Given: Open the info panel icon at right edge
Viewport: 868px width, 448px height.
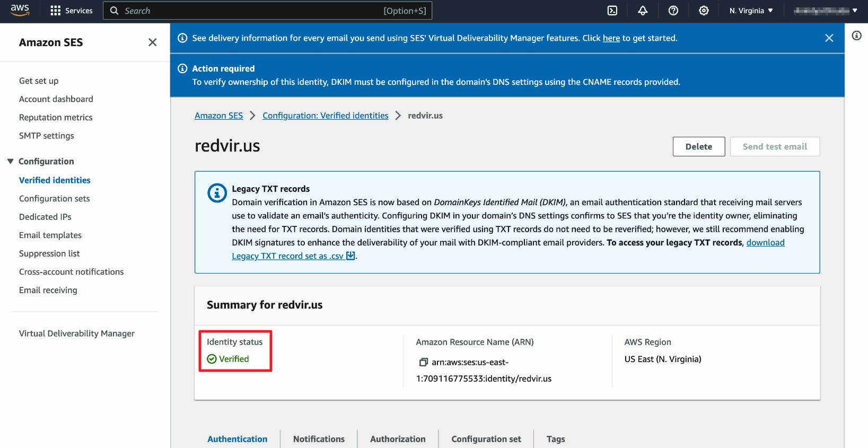Looking at the screenshot, I should (856, 36).
